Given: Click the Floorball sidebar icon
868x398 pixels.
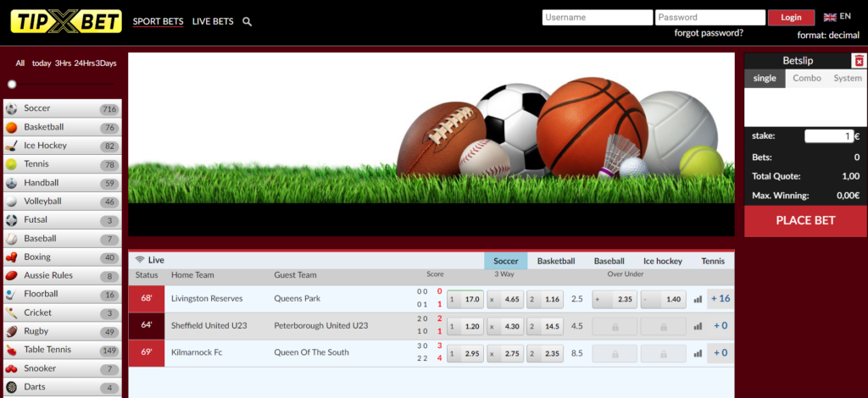Looking at the screenshot, I should coord(12,294).
